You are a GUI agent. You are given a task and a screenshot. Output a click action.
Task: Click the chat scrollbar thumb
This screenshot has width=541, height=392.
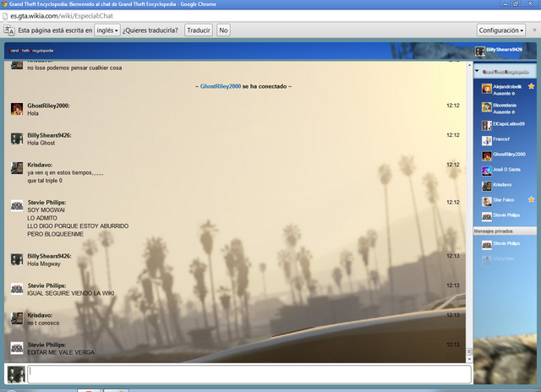(x=469, y=351)
